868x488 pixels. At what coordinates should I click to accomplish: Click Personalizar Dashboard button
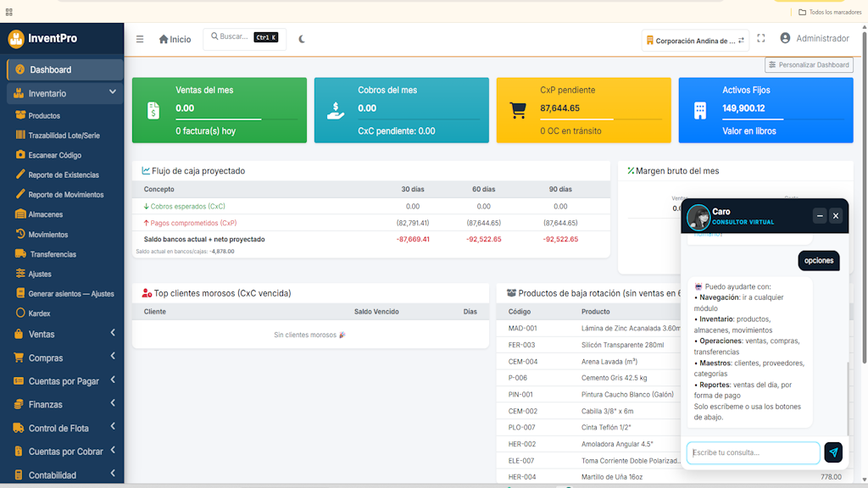click(809, 64)
